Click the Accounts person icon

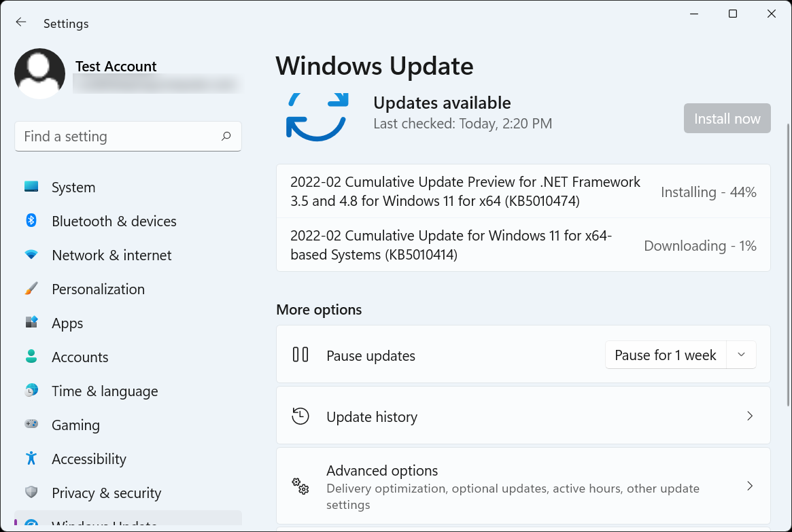tap(31, 356)
